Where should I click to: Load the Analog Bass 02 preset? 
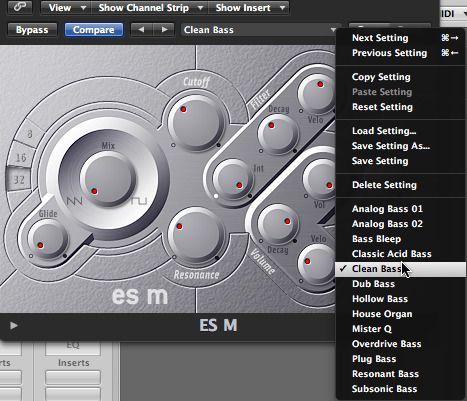(x=400, y=224)
